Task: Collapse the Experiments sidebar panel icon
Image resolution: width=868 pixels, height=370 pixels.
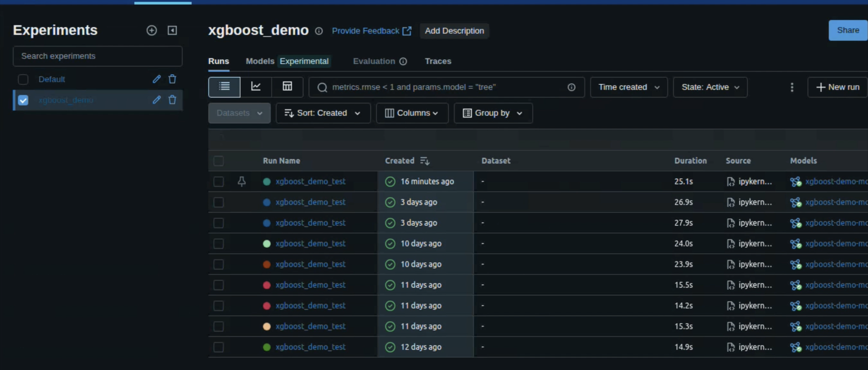Action: tap(172, 30)
